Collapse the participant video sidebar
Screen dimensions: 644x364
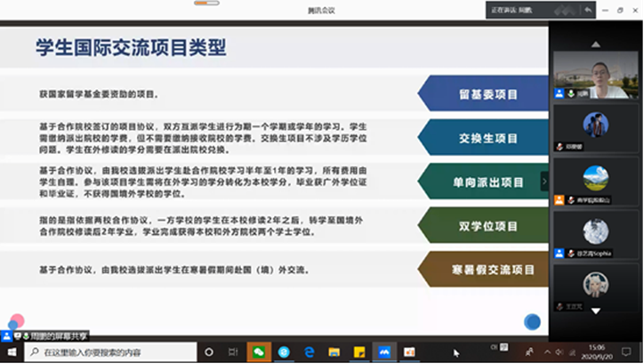point(545,181)
